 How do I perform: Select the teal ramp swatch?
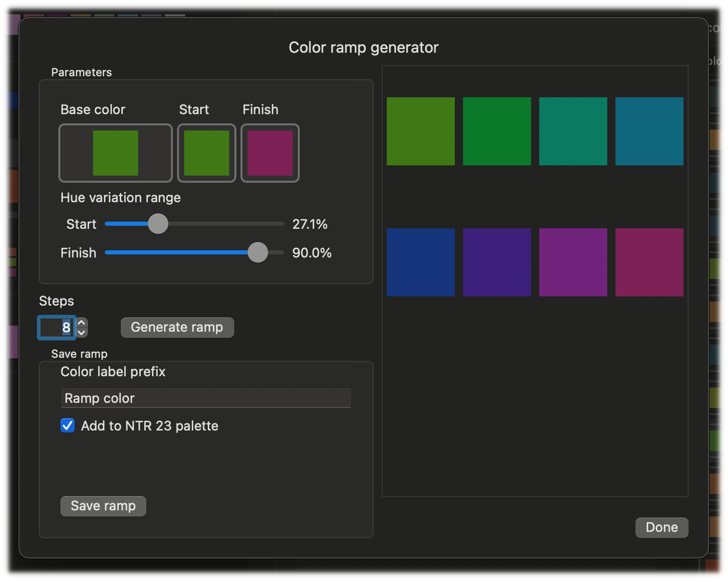click(573, 132)
